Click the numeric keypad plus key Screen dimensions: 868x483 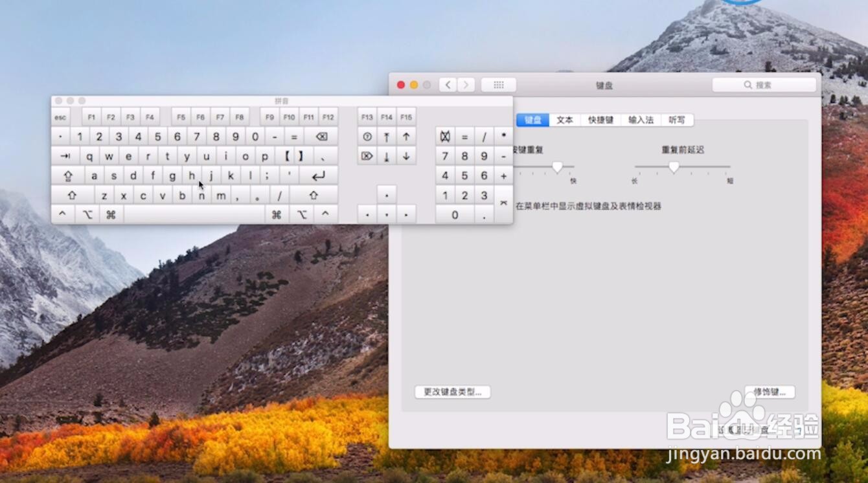pos(503,175)
